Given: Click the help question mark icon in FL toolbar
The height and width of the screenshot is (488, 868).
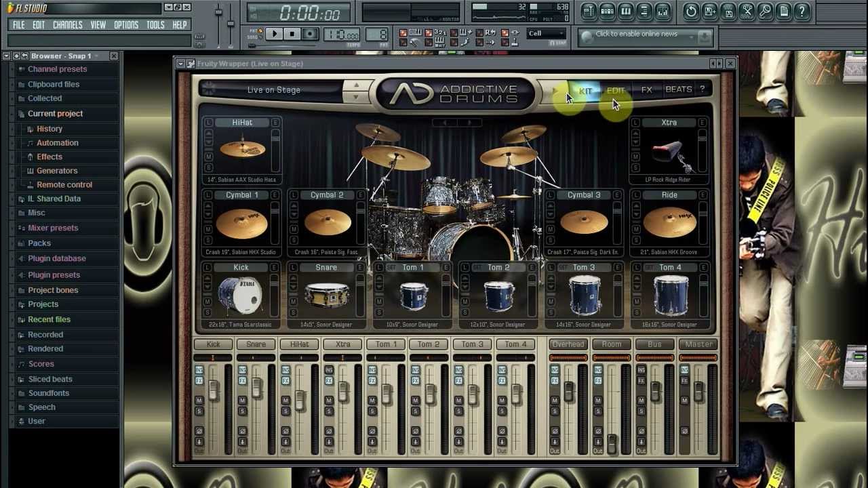Looking at the screenshot, I should click(802, 12).
